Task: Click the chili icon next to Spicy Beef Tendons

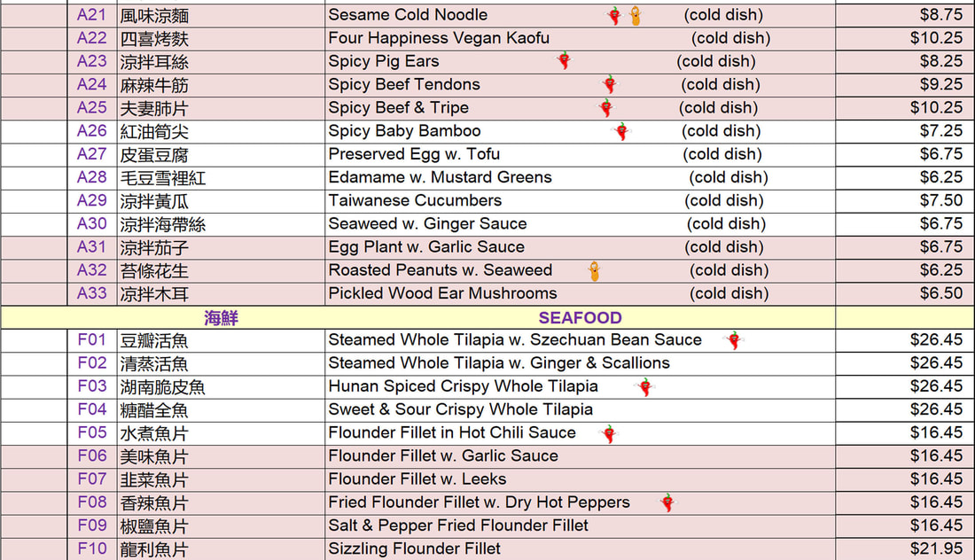Action: coord(610,84)
